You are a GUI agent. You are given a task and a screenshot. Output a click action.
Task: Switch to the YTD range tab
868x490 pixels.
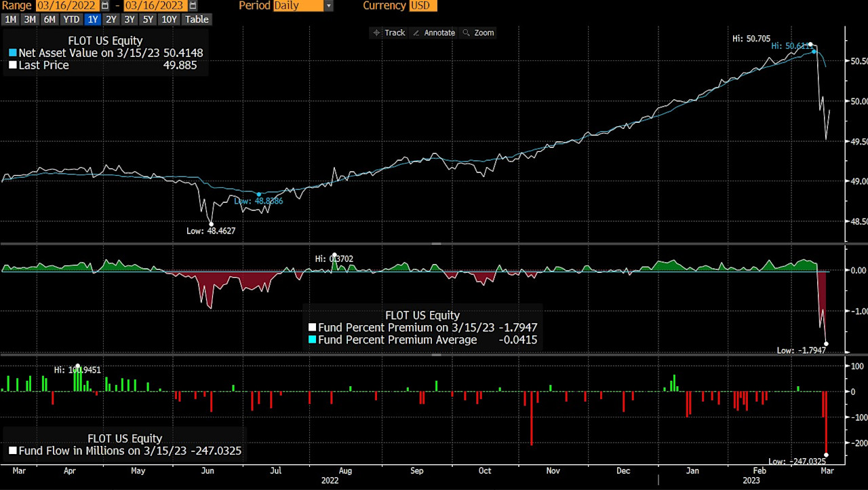[x=71, y=20]
